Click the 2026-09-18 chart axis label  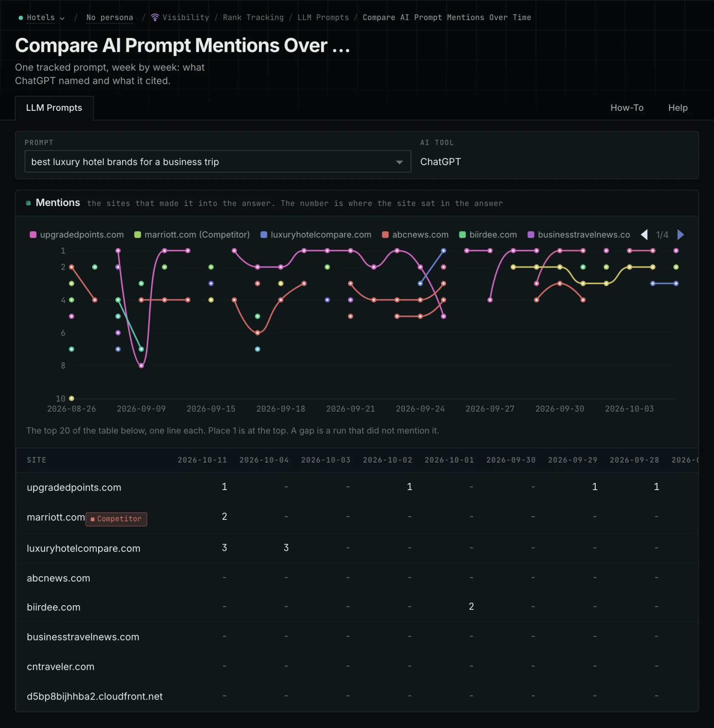(x=280, y=409)
